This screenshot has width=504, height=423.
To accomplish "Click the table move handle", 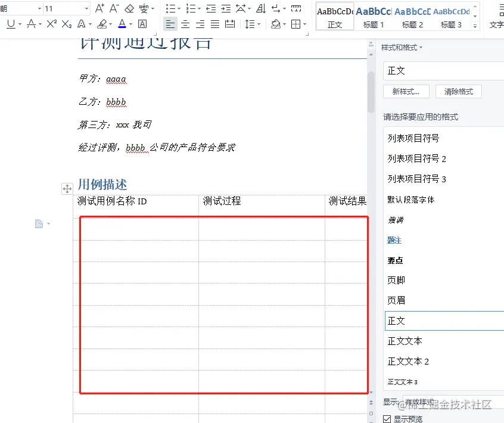I will [67, 189].
